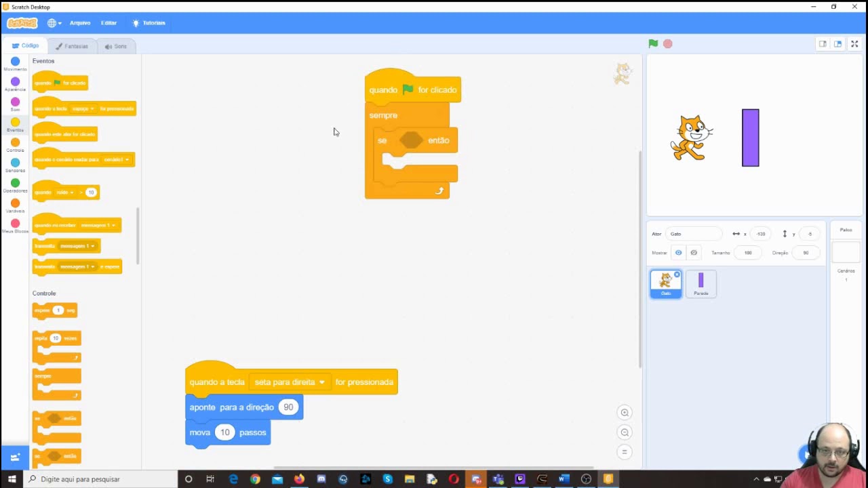Image resolution: width=868 pixels, height=488 pixels.
Task: Select the Meus Blocos category
Action: [x=15, y=226]
